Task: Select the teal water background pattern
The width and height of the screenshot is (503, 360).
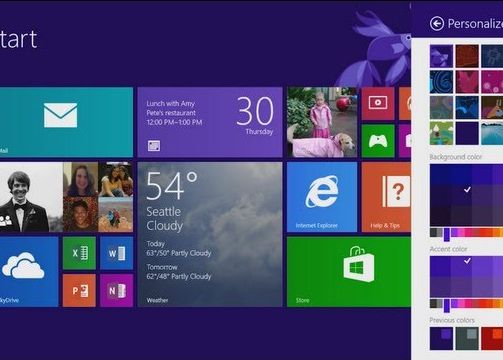Action: [x=492, y=133]
